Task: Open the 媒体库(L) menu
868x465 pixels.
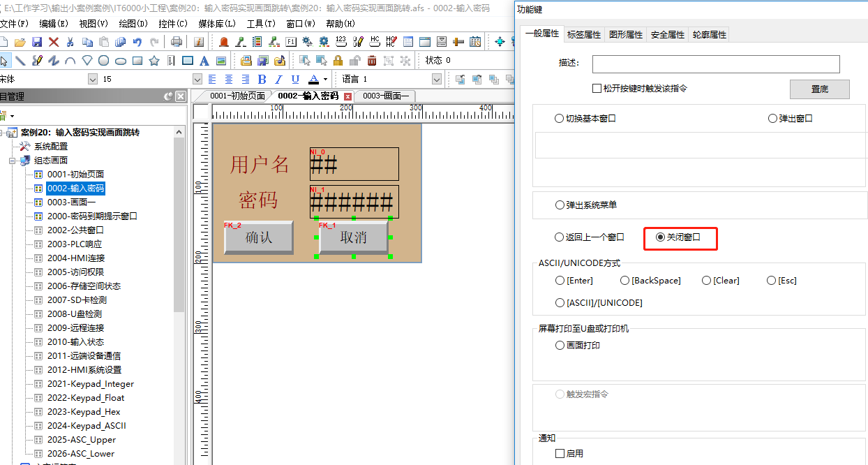Action: click(x=217, y=24)
